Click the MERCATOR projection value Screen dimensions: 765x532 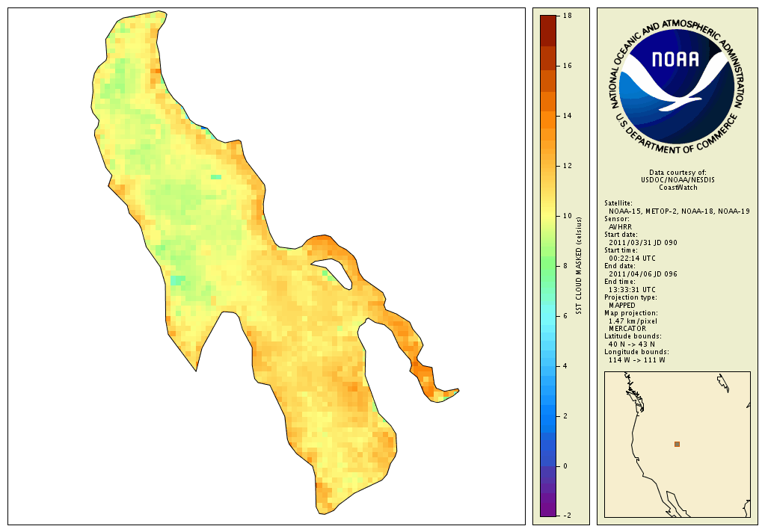pyautogui.click(x=627, y=329)
